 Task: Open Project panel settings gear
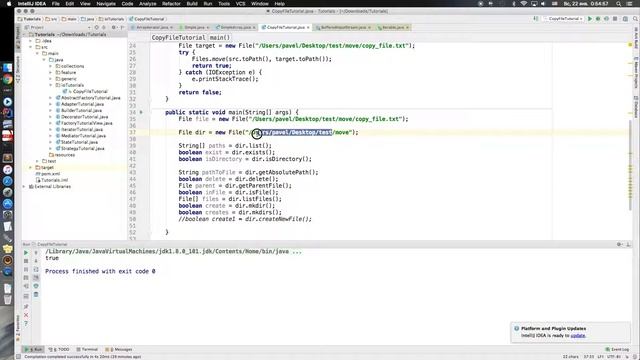coord(114,27)
